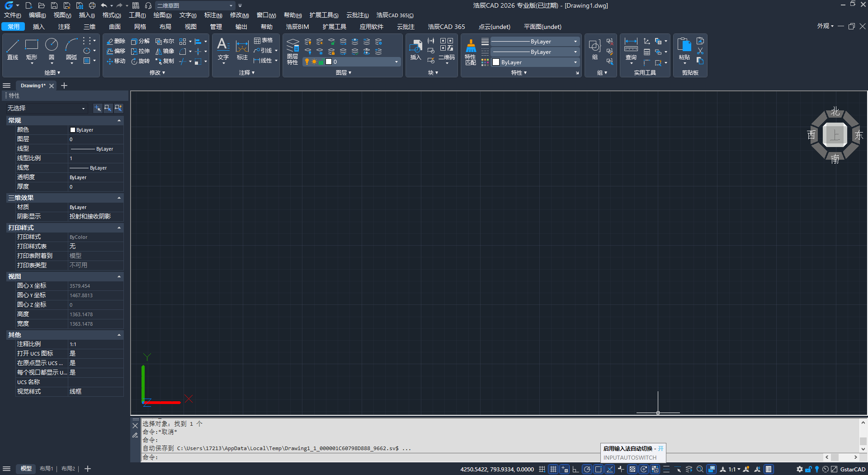The height and width of the screenshot is (475, 868).
Task: Open the 格式(O) menu
Action: pos(111,15)
